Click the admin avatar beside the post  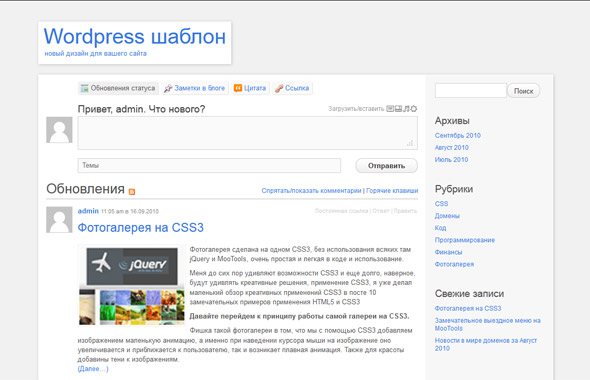[59, 220]
